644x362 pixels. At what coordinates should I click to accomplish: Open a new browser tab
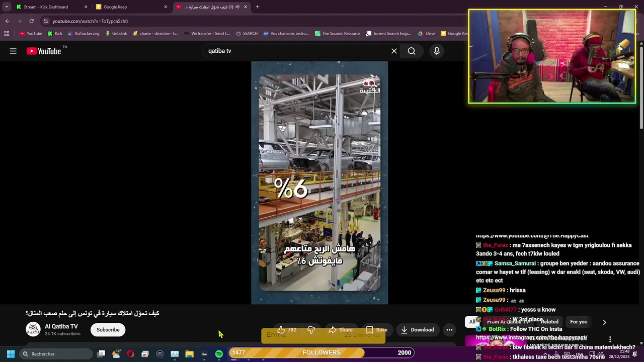(x=258, y=7)
